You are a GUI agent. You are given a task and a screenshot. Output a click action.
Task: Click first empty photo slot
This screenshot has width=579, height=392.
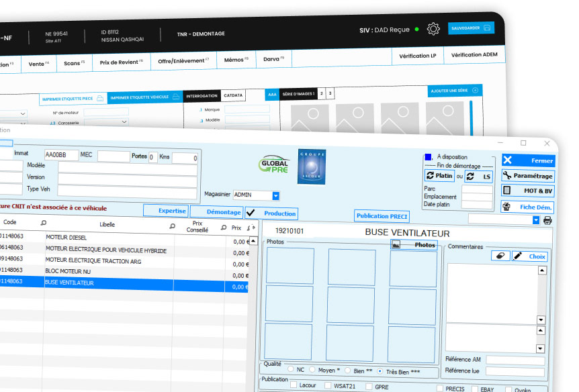290,266
